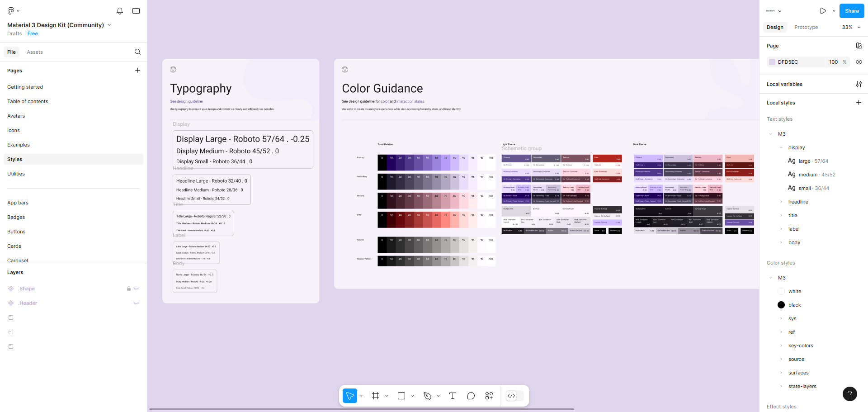
Task: Select the white color style swatch
Action: [x=781, y=291]
